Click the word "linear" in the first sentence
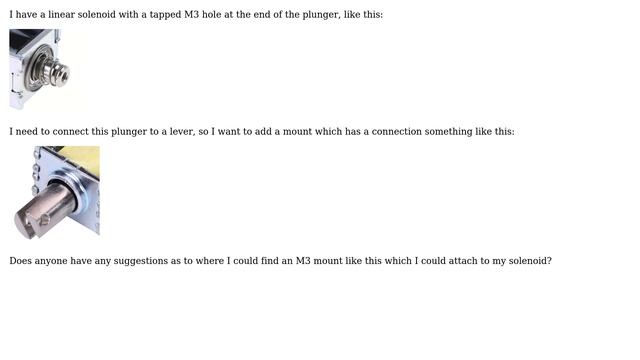640x360 pixels. click(x=62, y=14)
